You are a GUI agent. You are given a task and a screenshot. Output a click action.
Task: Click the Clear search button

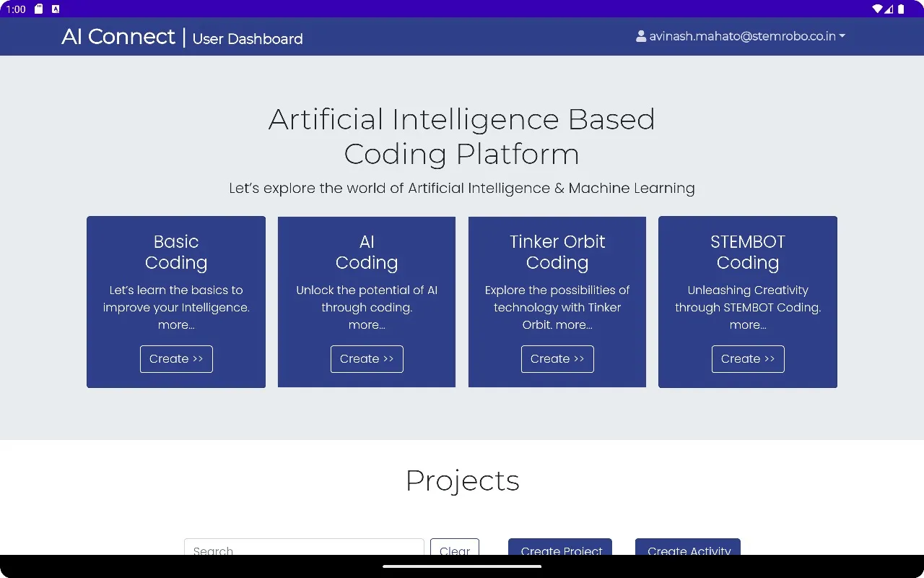[x=455, y=547]
